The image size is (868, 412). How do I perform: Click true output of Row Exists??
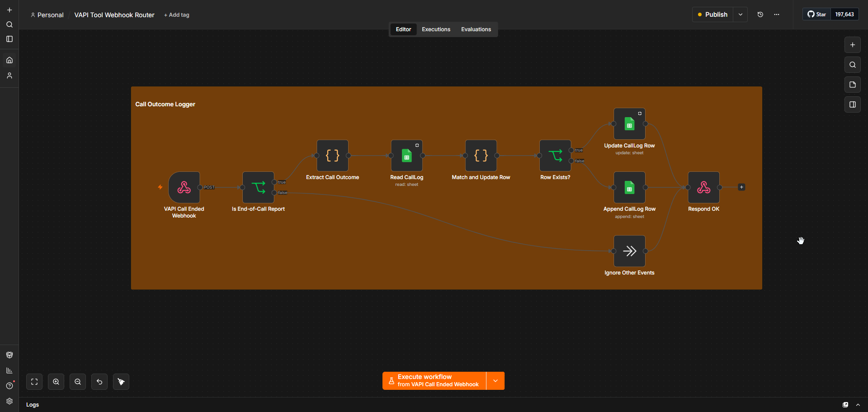click(571, 150)
